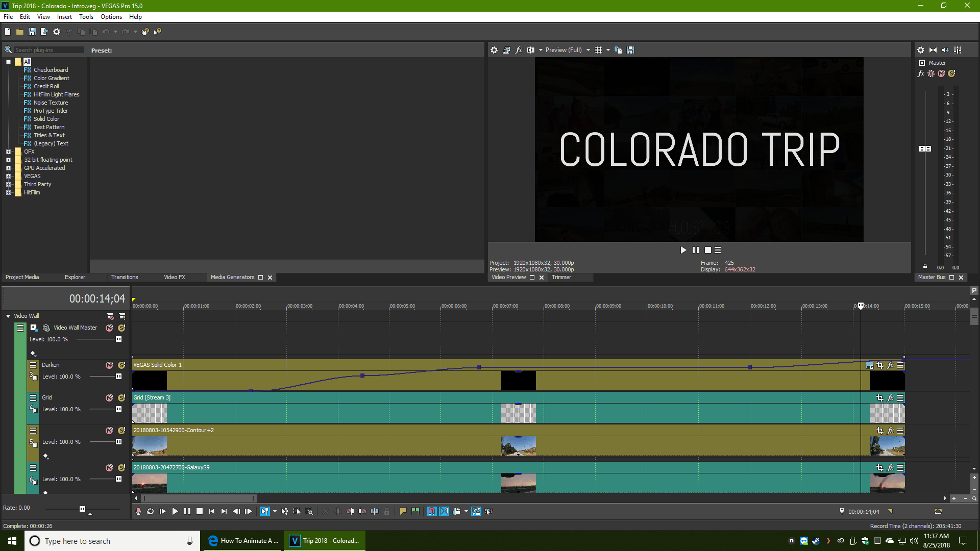Open Event Pan/Crop on VEGAS Solid Color event
This screenshot has width=980, height=551.
pyautogui.click(x=880, y=365)
